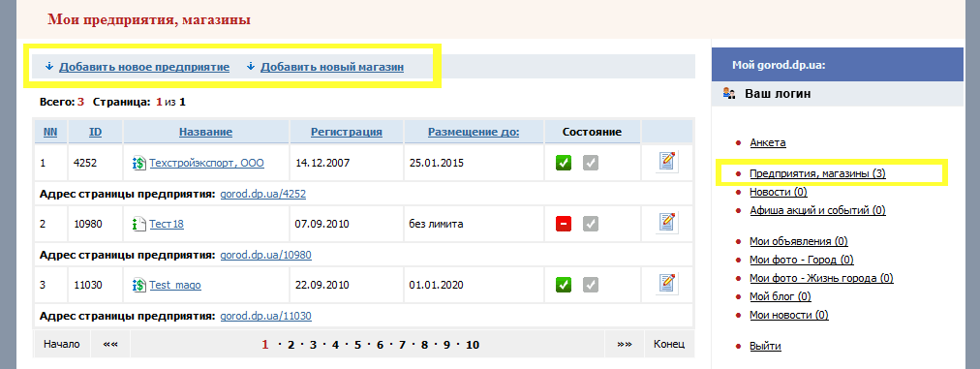Screen dimensions: 980x369
Task: Click Конец pagination button
Action: [x=669, y=344]
